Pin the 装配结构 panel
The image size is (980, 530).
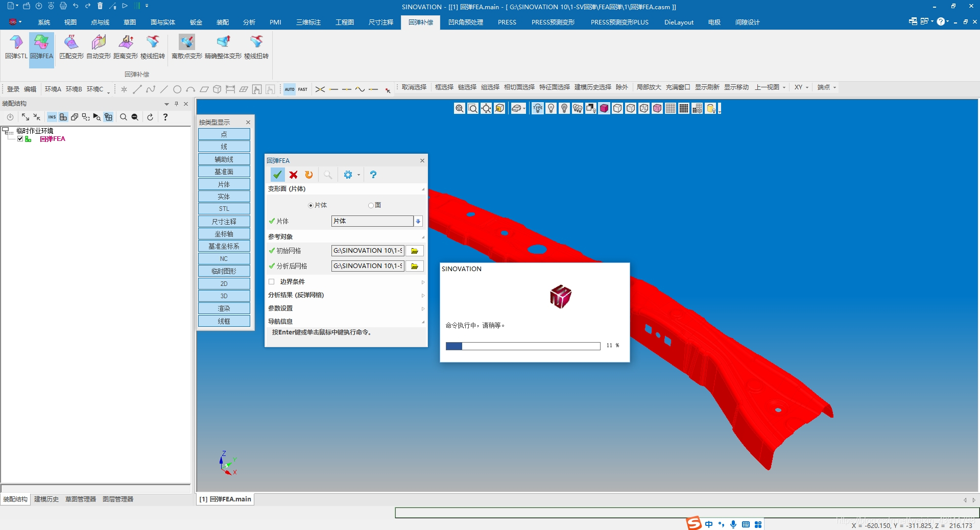pyautogui.click(x=177, y=104)
